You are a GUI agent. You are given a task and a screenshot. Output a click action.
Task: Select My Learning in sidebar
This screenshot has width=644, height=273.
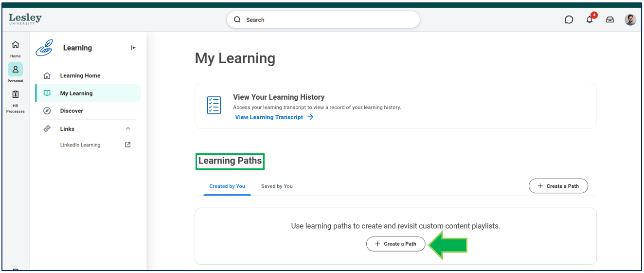[x=88, y=93]
